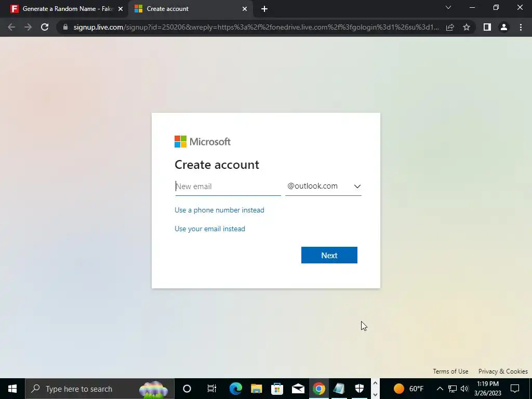Viewport: 532px width, 399px height.
Task: Click the volume speaker tray icon
Action: click(464, 389)
